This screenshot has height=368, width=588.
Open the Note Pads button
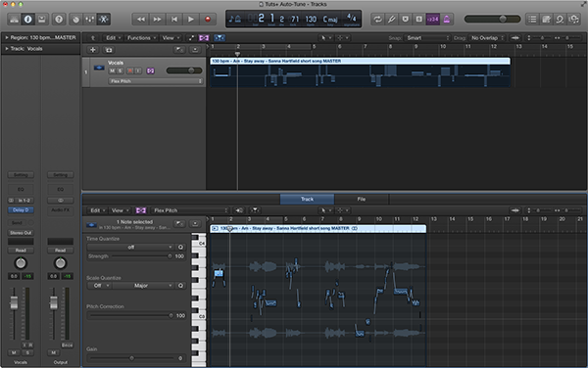tap(546, 20)
